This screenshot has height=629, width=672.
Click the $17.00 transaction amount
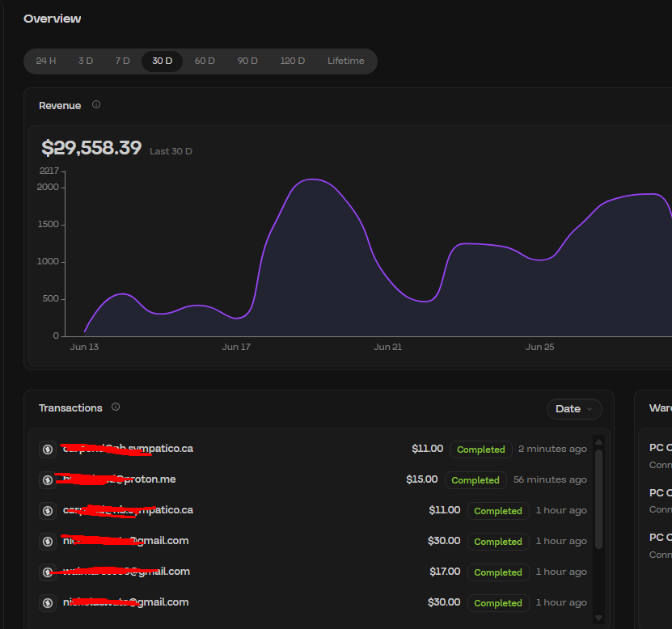click(445, 572)
